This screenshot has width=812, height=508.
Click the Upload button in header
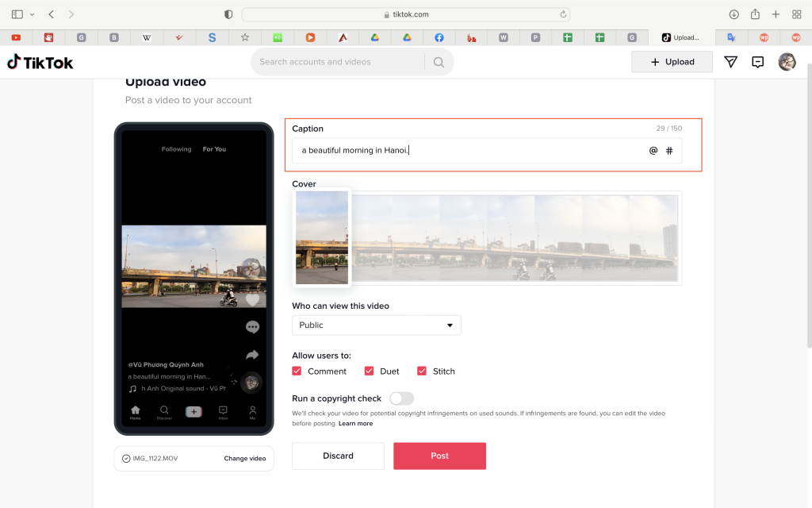[672, 62]
